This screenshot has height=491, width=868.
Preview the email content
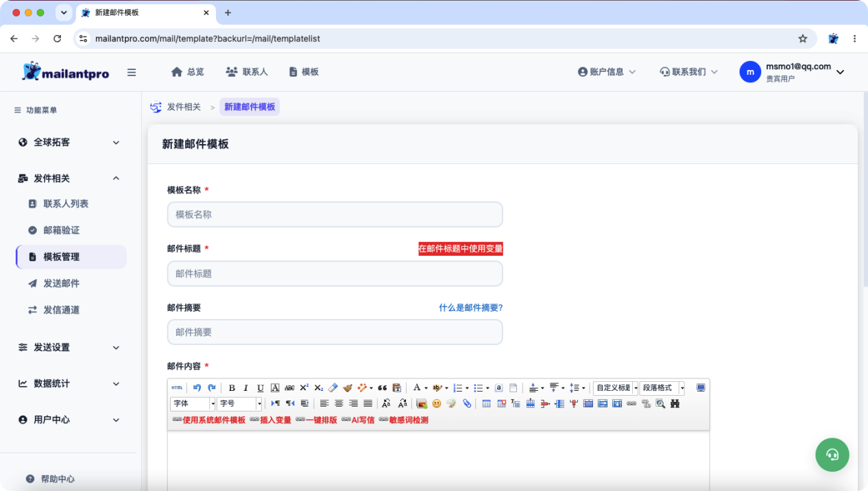(660, 403)
